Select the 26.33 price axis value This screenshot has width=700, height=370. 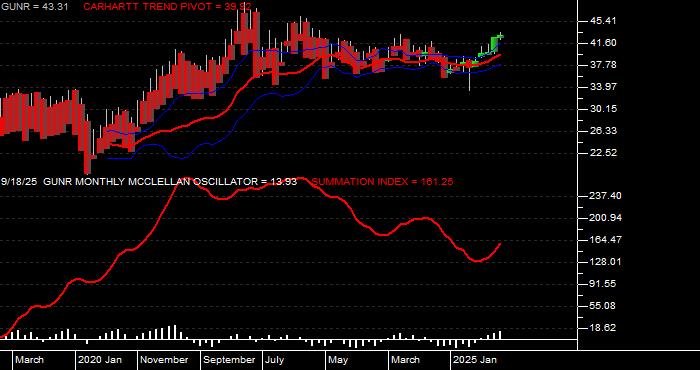point(603,131)
